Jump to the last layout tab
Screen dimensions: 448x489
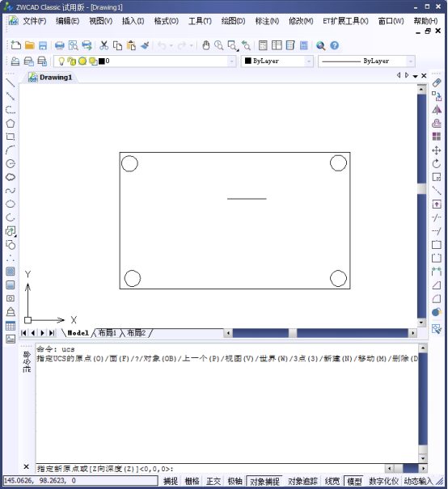52,333
